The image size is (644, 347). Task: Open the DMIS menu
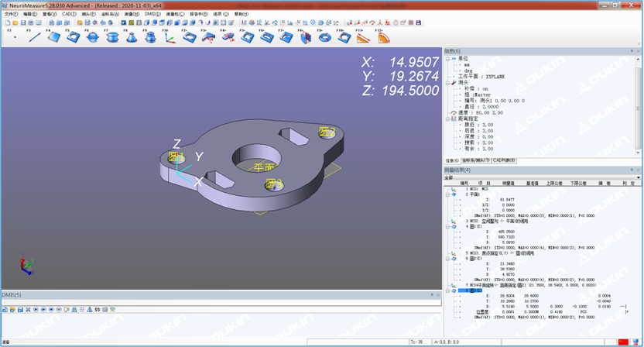point(152,14)
